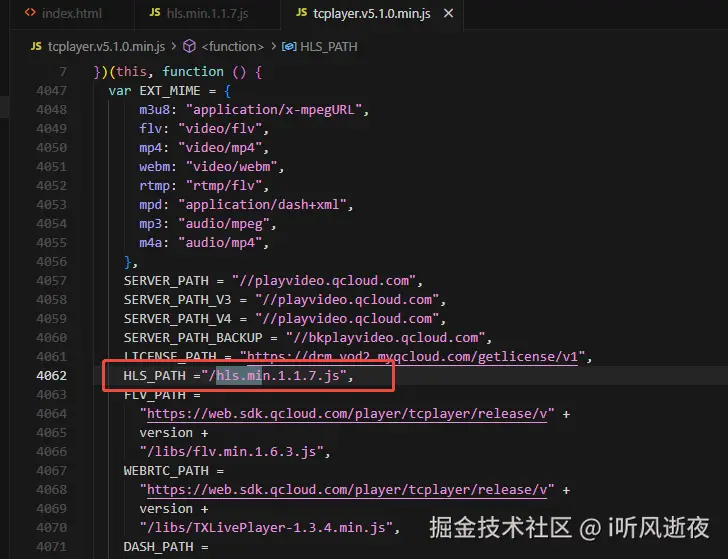Click DASH_PATH variable name

click(158, 547)
